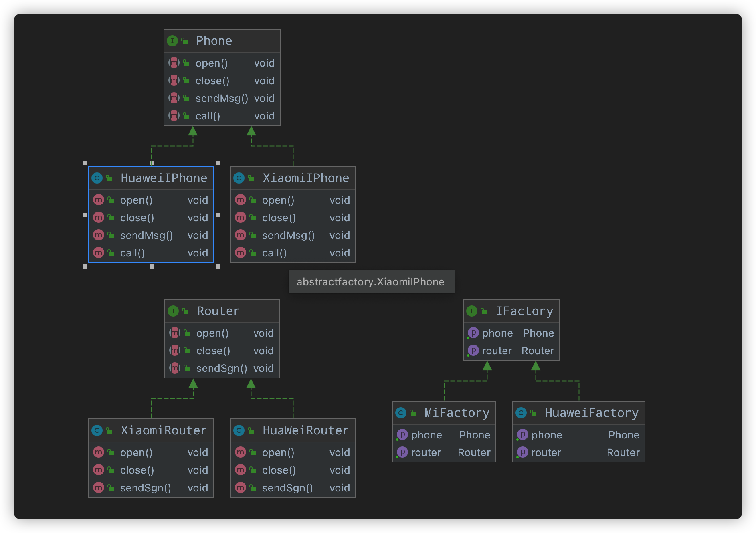Click top-center resize handle of HuaweiIPhone
756x533 pixels.
tap(152, 163)
